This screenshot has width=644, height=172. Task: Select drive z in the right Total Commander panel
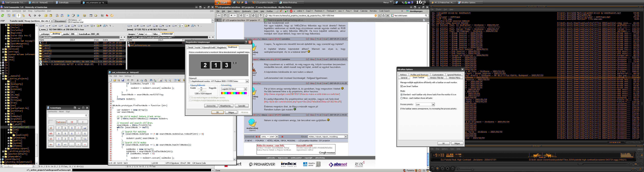coord(181,26)
